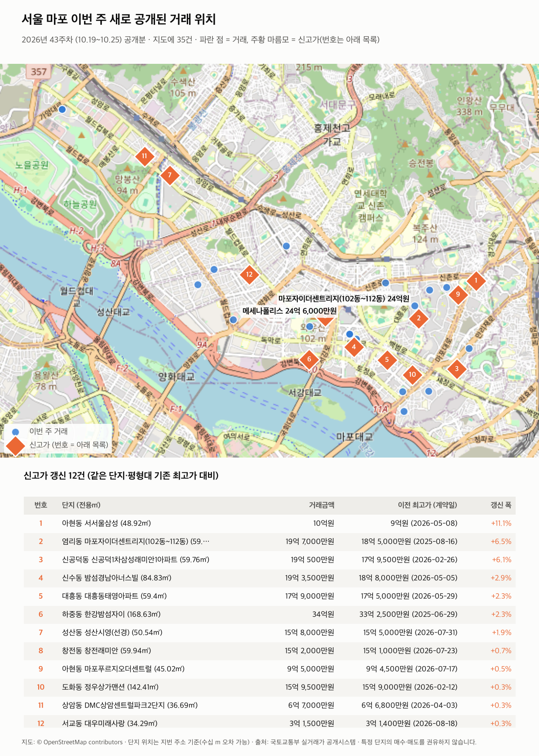The image size is (539, 756).
Task: Click the orange diamond icon in legend
Action: coord(16,445)
